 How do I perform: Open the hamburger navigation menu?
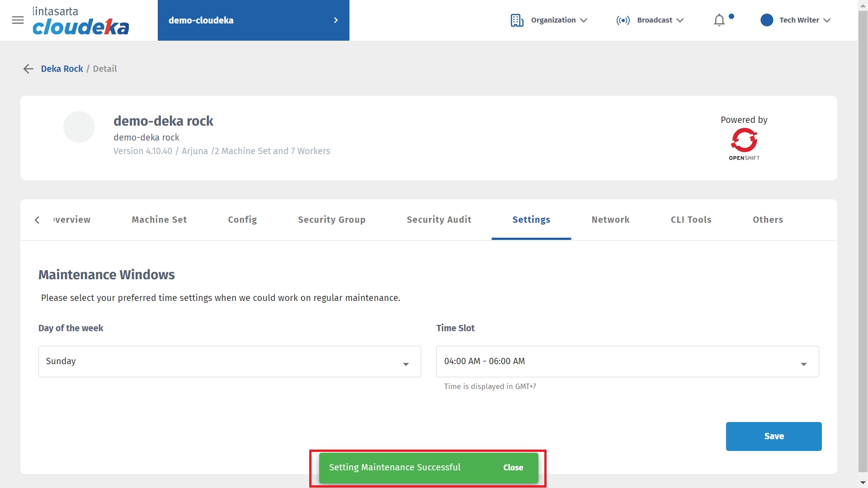[x=18, y=20]
